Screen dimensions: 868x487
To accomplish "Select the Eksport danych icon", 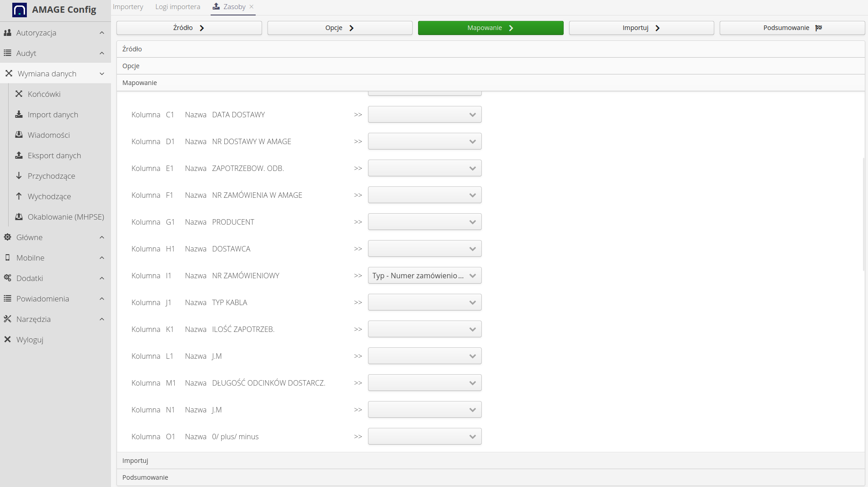I will (19, 155).
